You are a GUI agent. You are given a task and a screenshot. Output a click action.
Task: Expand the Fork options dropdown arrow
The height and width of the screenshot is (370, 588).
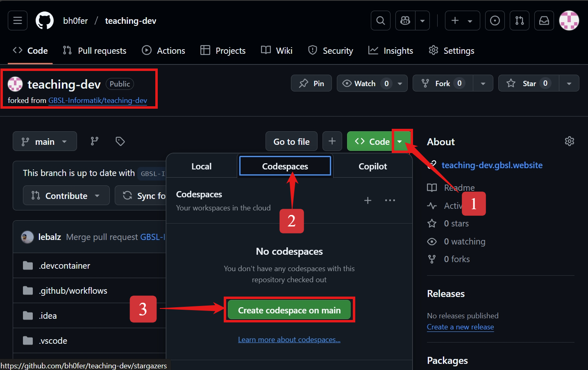(483, 83)
